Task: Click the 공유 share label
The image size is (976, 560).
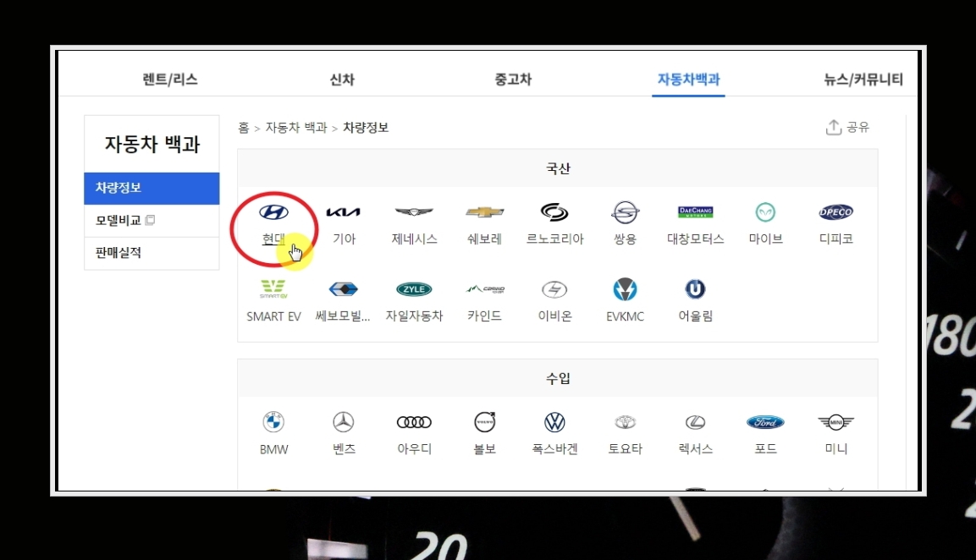Action: [x=857, y=127]
